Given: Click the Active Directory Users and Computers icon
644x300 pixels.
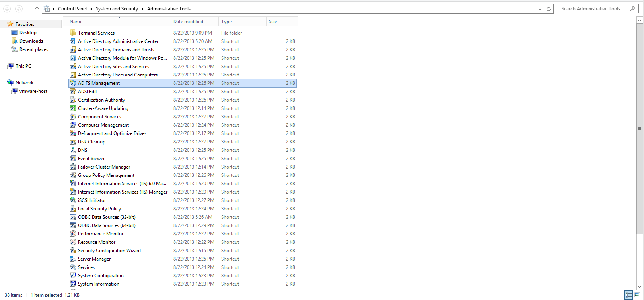Looking at the screenshot, I should [x=73, y=75].
